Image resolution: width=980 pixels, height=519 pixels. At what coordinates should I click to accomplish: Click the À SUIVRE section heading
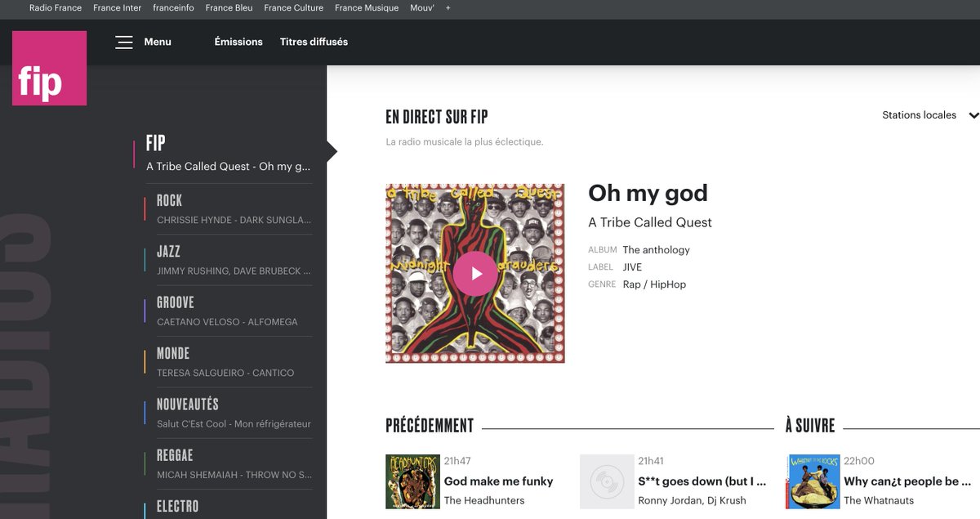(x=810, y=426)
